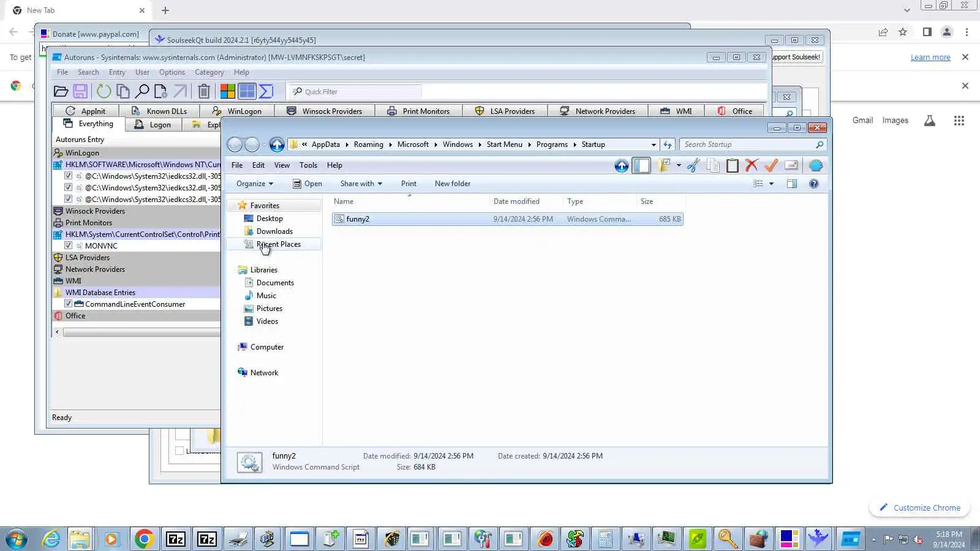Open Google Chrome from the taskbar
The height and width of the screenshot is (551, 980).
click(x=144, y=539)
